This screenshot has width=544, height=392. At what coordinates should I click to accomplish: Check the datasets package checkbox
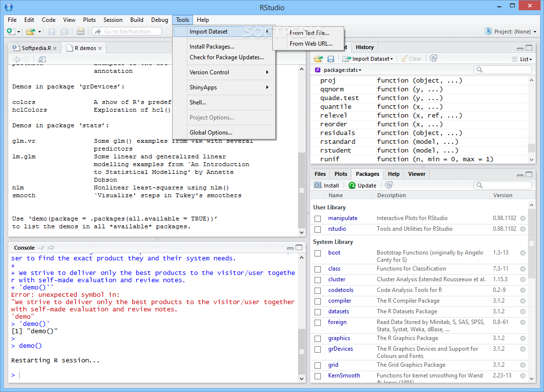point(318,312)
